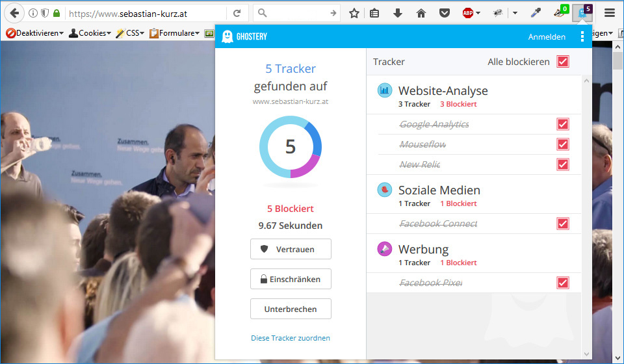Go to home page icon
Screen dimensions: 624x364
pyautogui.click(x=421, y=13)
